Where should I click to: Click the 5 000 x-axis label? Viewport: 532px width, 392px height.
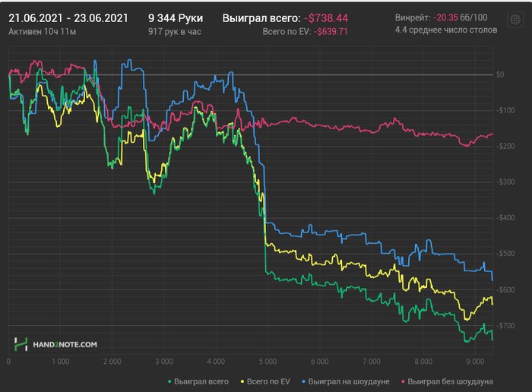click(x=268, y=362)
